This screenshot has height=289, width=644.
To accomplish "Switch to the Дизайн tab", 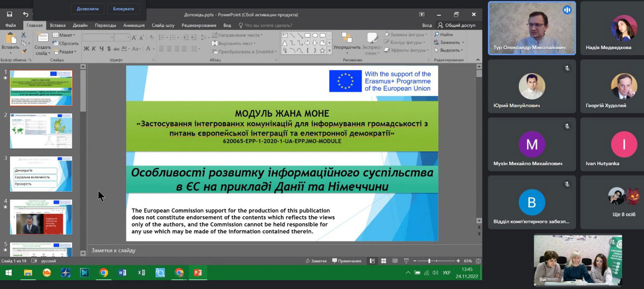I will tap(80, 25).
